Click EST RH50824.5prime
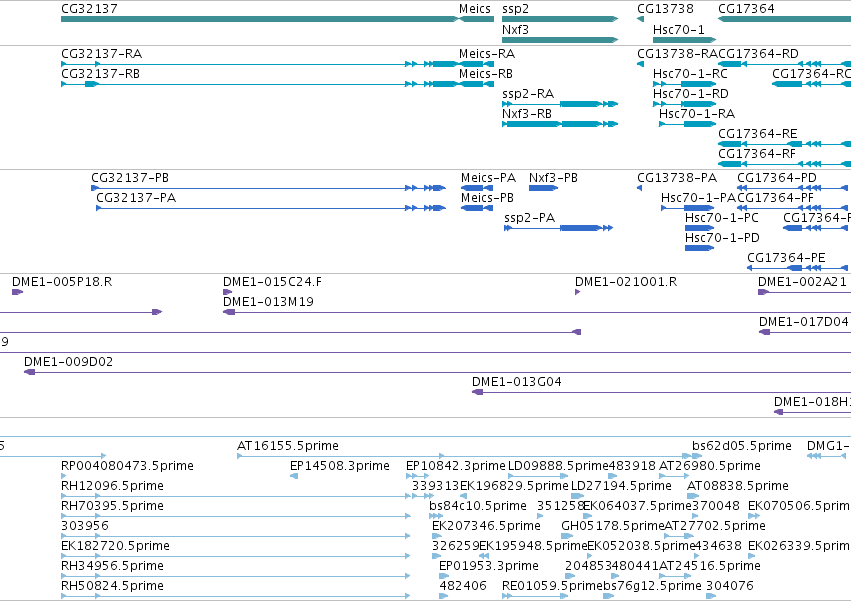Image resolution: width=851 pixels, height=601 pixels. pyautogui.click(x=236, y=596)
